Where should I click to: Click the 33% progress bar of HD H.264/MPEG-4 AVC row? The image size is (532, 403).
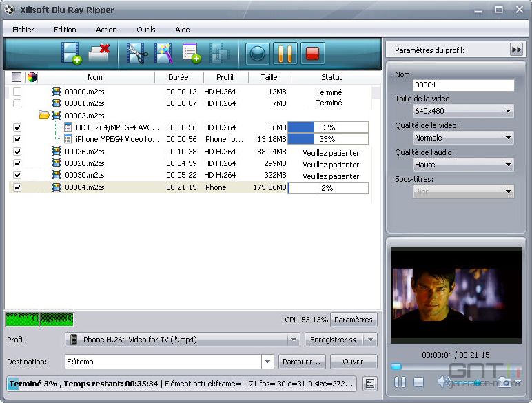tap(328, 127)
